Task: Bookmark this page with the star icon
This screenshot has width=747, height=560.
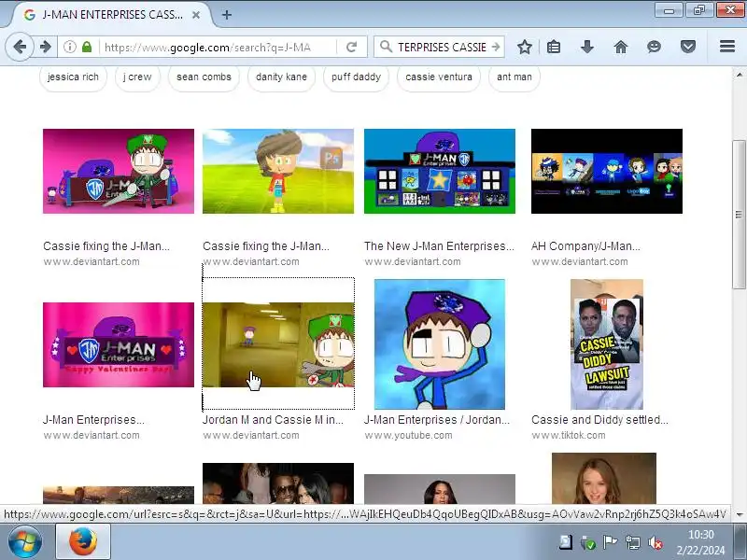Action: (525, 47)
